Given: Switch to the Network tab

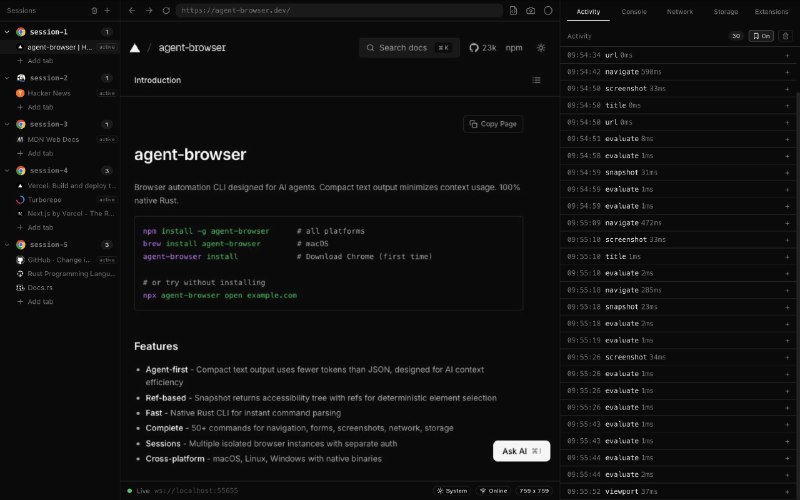Looking at the screenshot, I should point(680,11).
